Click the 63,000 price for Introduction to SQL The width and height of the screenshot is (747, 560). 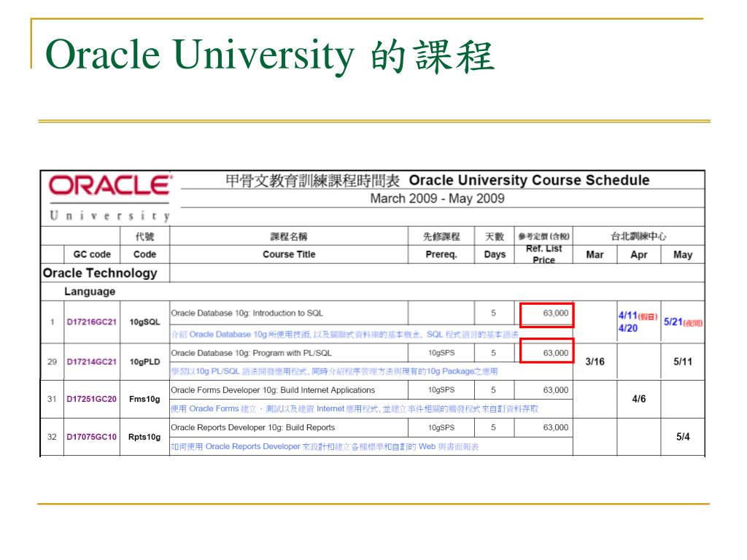[x=555, y=313]
